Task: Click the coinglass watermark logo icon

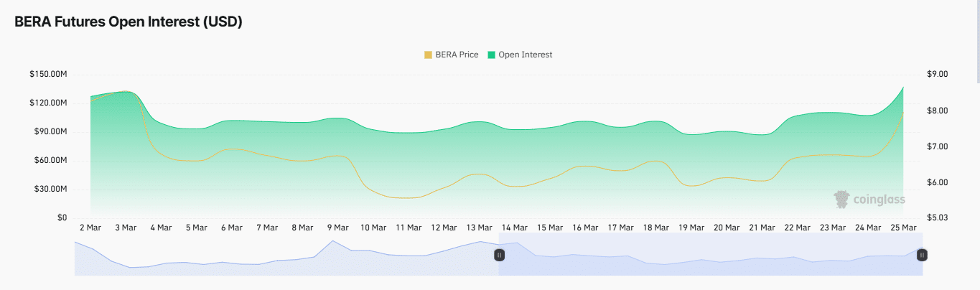Action: coord(841,199)
